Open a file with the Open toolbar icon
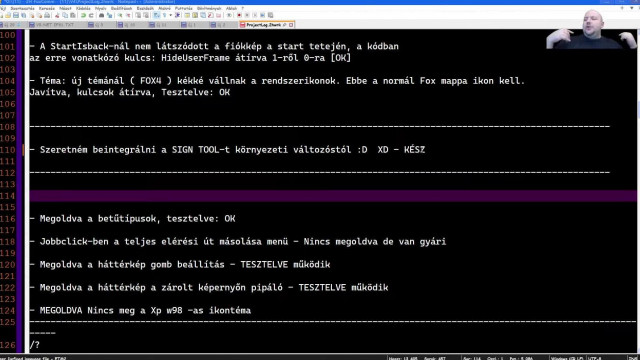Screen dimensions: 640x360 tap(8, 16)
